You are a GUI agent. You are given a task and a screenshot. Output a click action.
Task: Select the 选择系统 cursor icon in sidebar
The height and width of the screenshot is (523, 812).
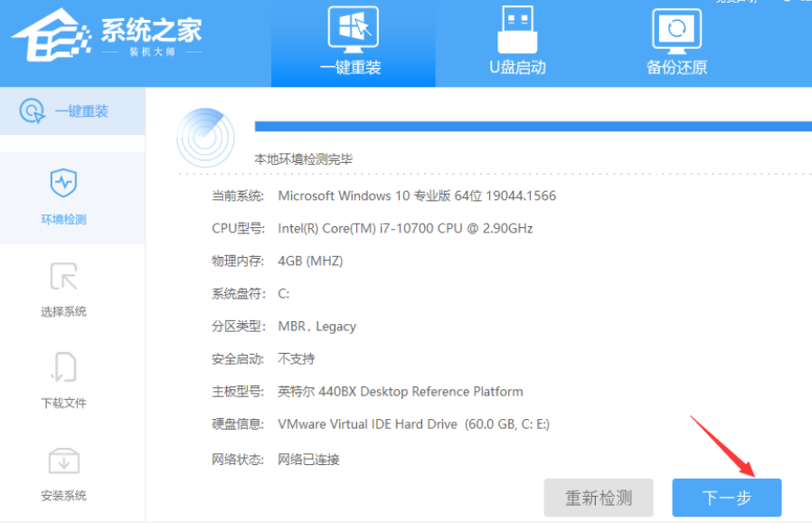coord(63,277)
